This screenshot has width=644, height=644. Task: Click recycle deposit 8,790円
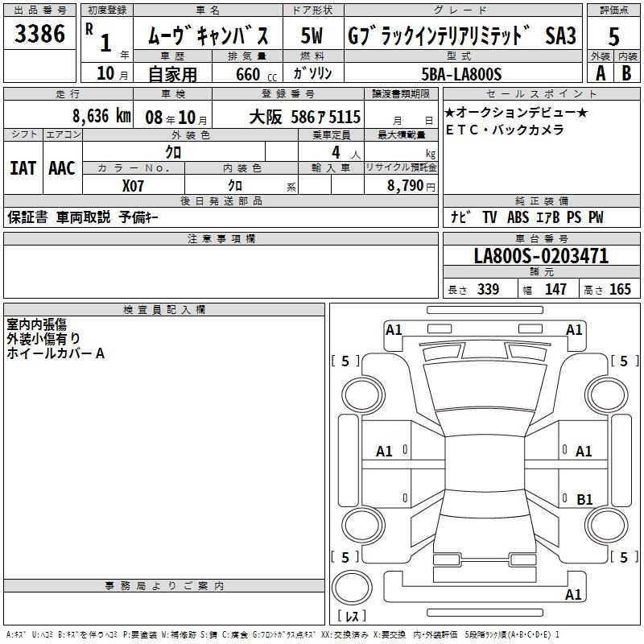[411, 185]
